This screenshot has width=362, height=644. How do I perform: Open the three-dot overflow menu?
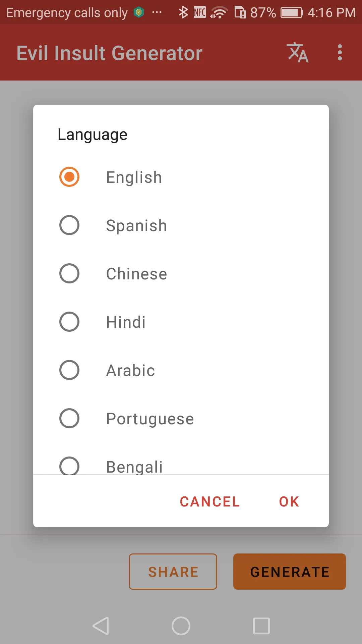click(340, 53)
